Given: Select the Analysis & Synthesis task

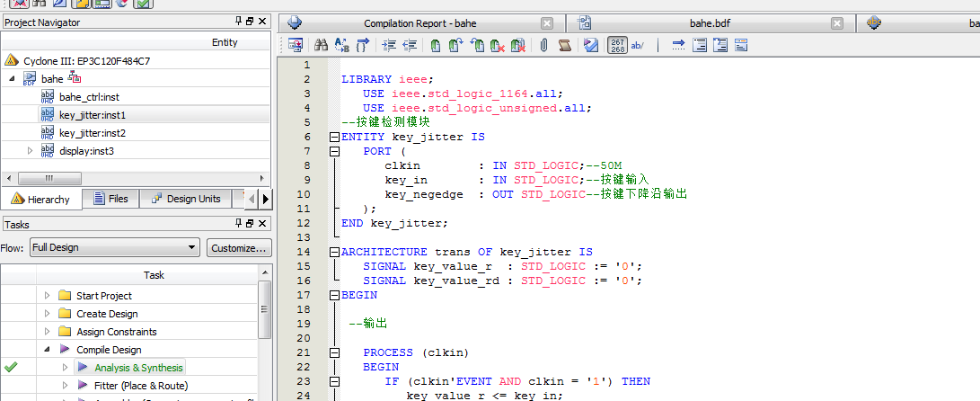Looking at the screenshot, I should pyautogui.click(x=137, y=368).
